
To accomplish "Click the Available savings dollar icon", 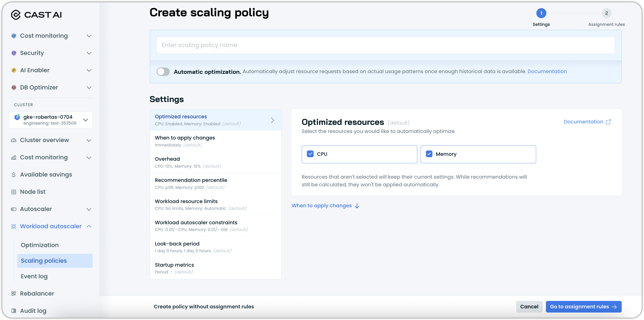I will [x=14, y=175].
